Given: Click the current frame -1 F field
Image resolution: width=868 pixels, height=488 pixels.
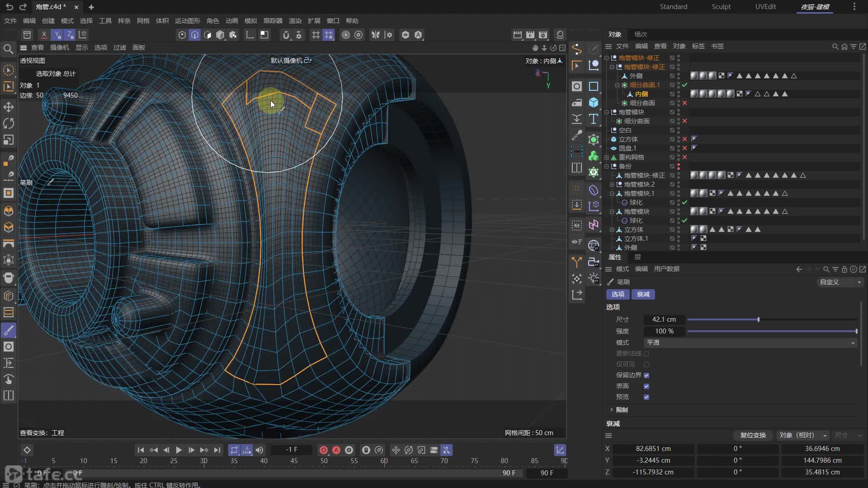Looking at the screenshot, I should coord(292,450).
